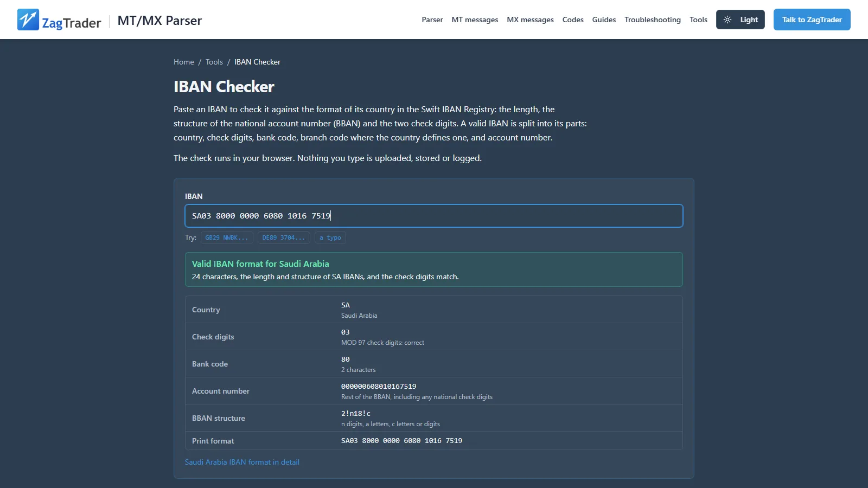Open MX messages menu
Screen dimensions: 868x488
pos(530,20)
